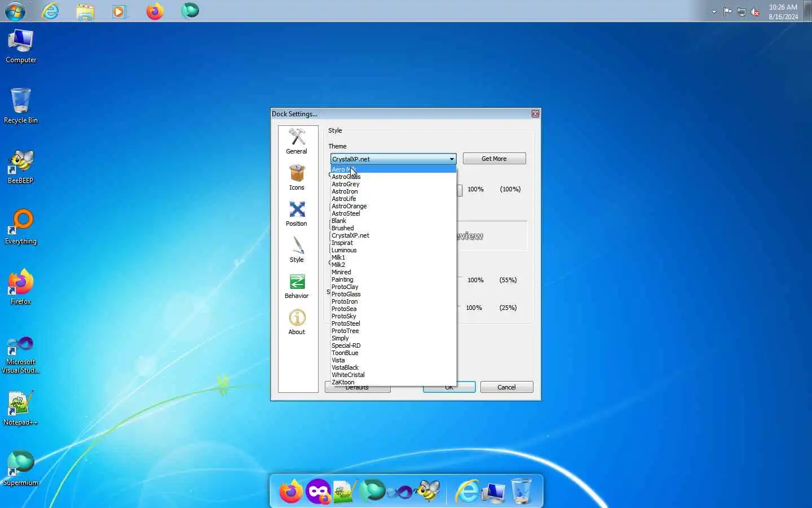The width and height of the screenshot is (812, 508).
Task: Pick AstroOrange theme
Action: (x=393, y=206)
